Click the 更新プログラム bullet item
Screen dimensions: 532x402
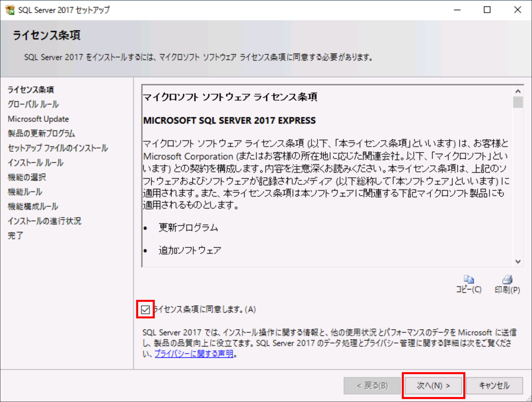click(188, 228)
